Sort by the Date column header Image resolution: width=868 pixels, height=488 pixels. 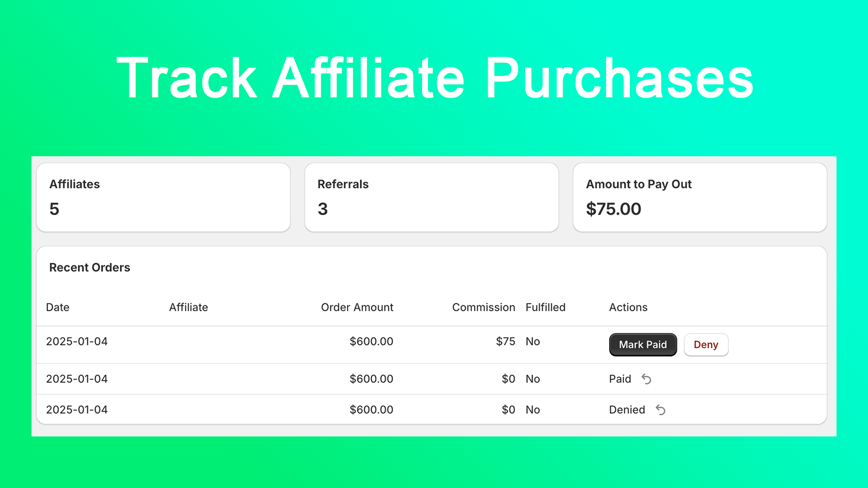pyautogui.click(x=58, y=307)
